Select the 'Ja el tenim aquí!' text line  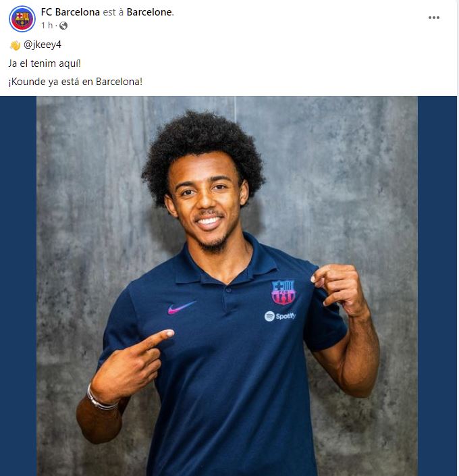click(x=45, y=63)
